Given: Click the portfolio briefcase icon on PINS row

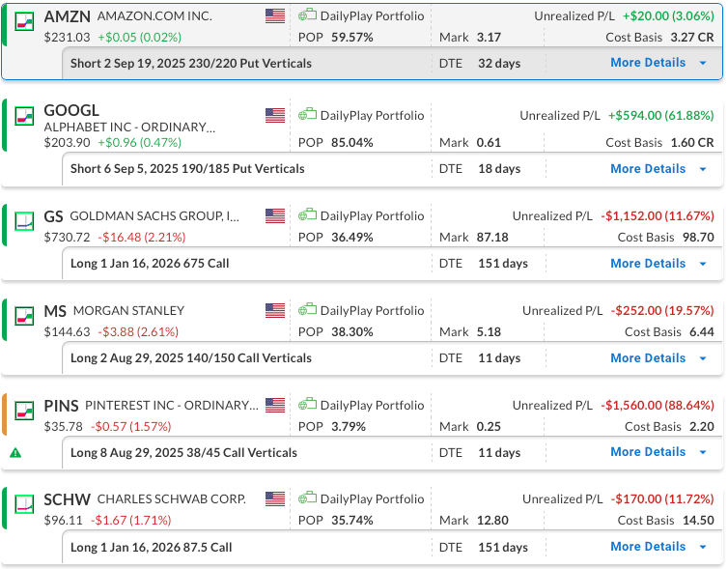Looking at the screenshot, I should pos(307,405).
